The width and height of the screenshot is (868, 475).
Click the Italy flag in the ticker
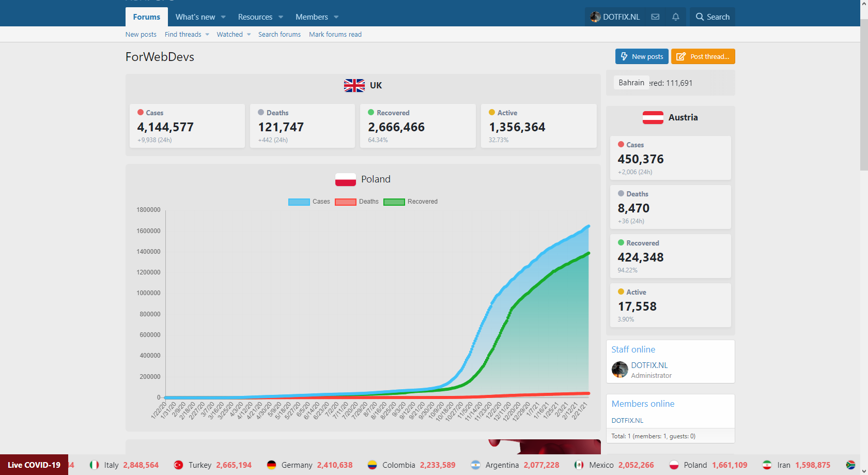click(x=94, y=465)
